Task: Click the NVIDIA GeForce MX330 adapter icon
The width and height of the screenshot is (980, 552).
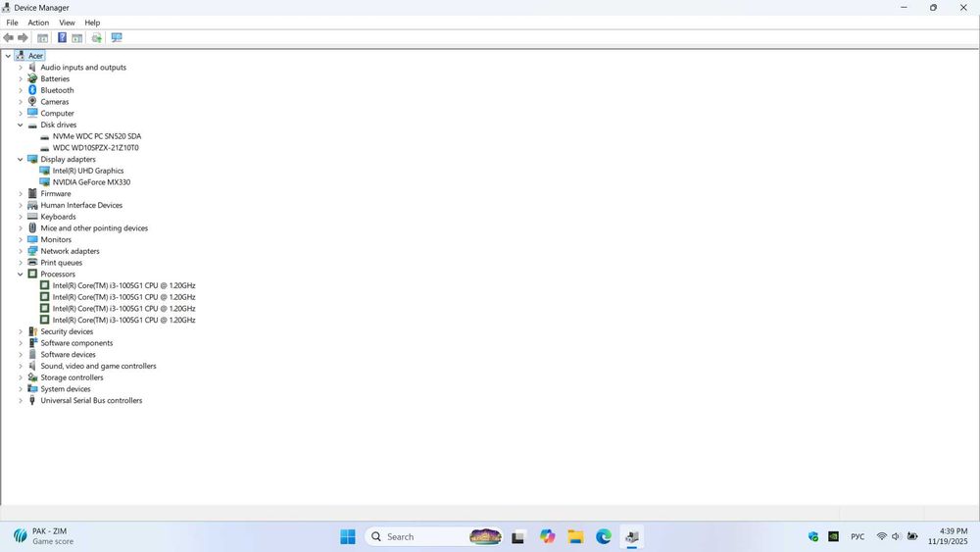Action: (44, 182)
